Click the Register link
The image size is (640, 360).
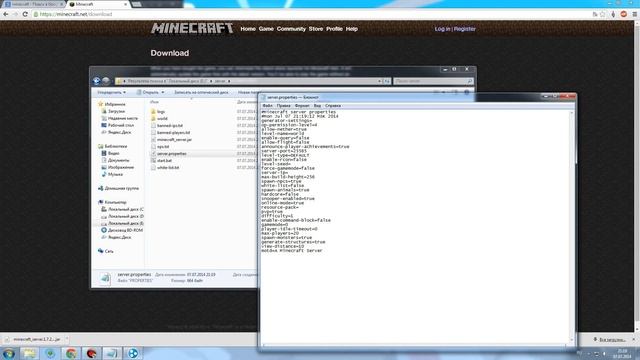pos(464,29)
